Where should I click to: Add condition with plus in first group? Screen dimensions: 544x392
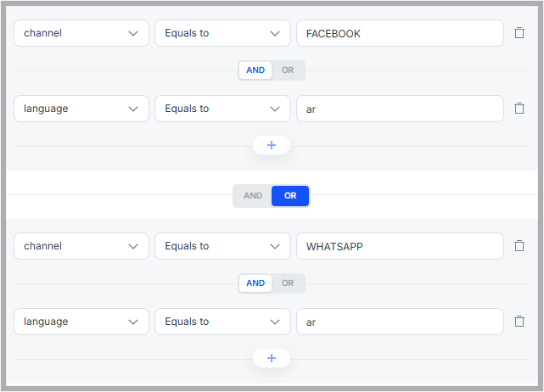(272, 145)
